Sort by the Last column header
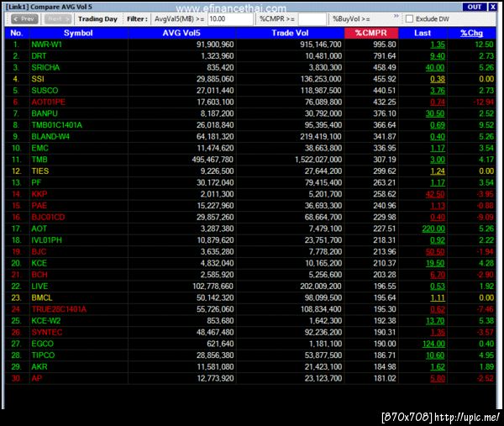 (x=423, y=33)
